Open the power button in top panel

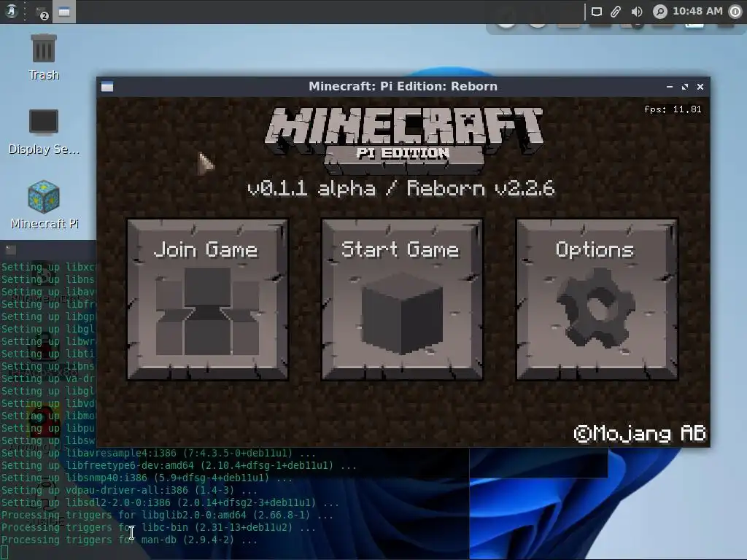click(736, 12)
